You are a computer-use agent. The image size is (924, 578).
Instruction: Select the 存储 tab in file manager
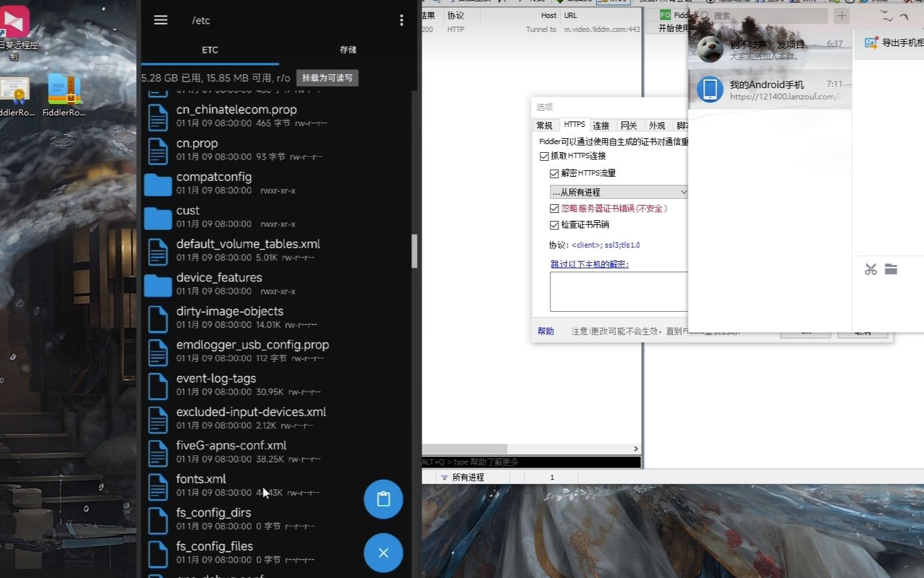[348, 50]
